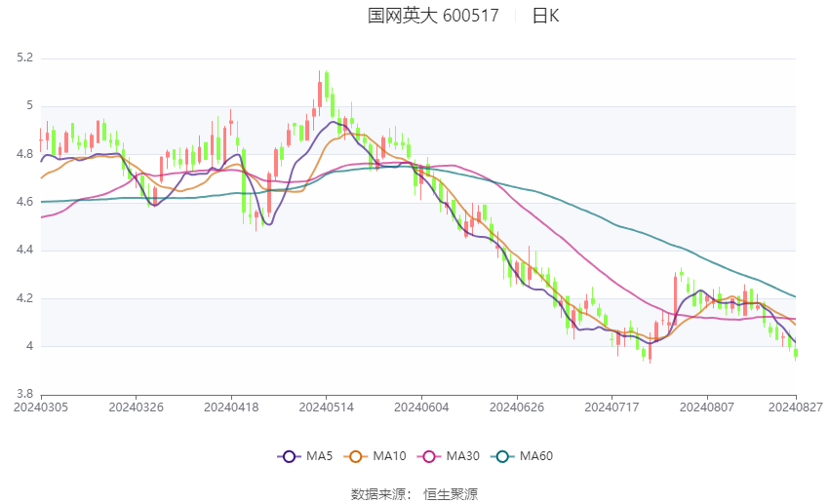The image size is (829, 504).
Task: Click the 5.2 price axis label
Action: tap(24, 58)
